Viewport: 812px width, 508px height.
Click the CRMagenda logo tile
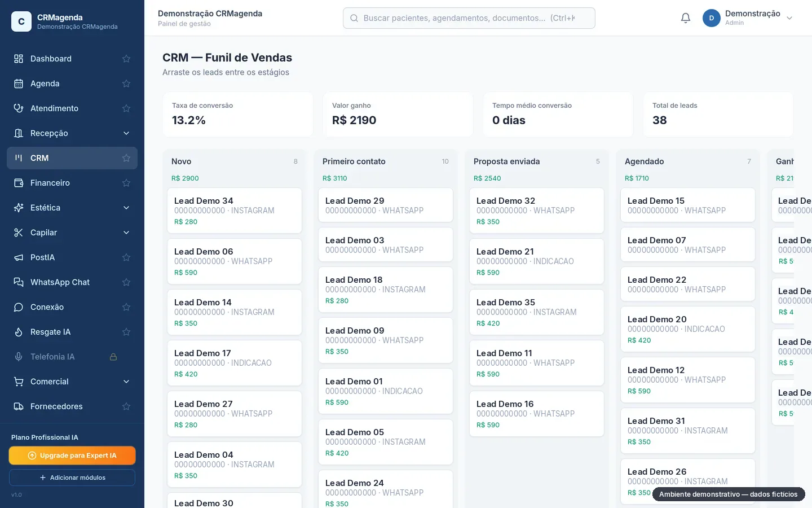(21, 21)
